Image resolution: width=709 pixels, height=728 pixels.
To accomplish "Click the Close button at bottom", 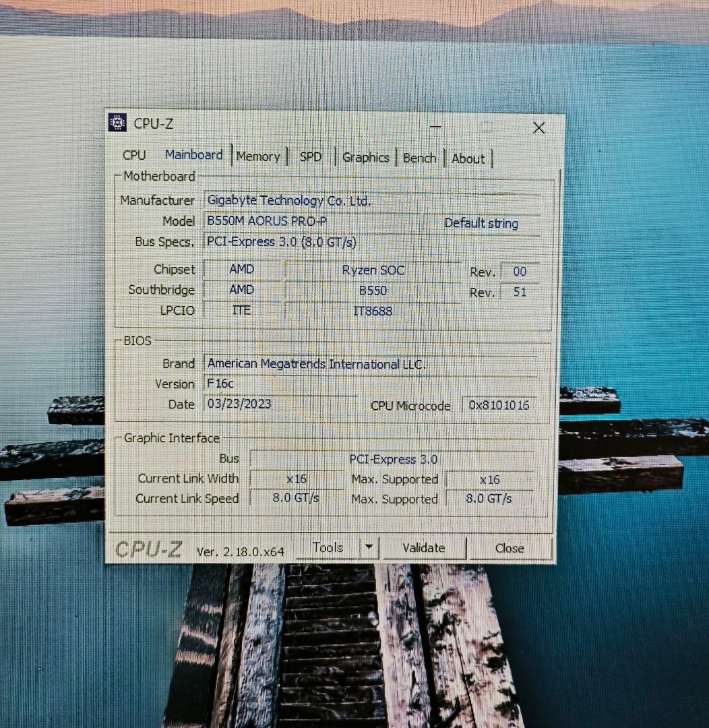I will pos(510,548).
